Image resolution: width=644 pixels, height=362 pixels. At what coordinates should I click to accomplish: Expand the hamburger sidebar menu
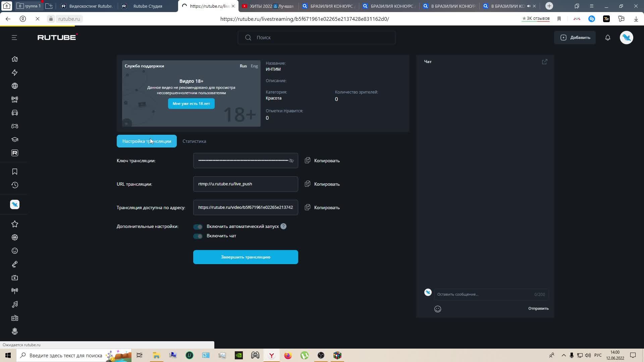[x=14, y=38]
